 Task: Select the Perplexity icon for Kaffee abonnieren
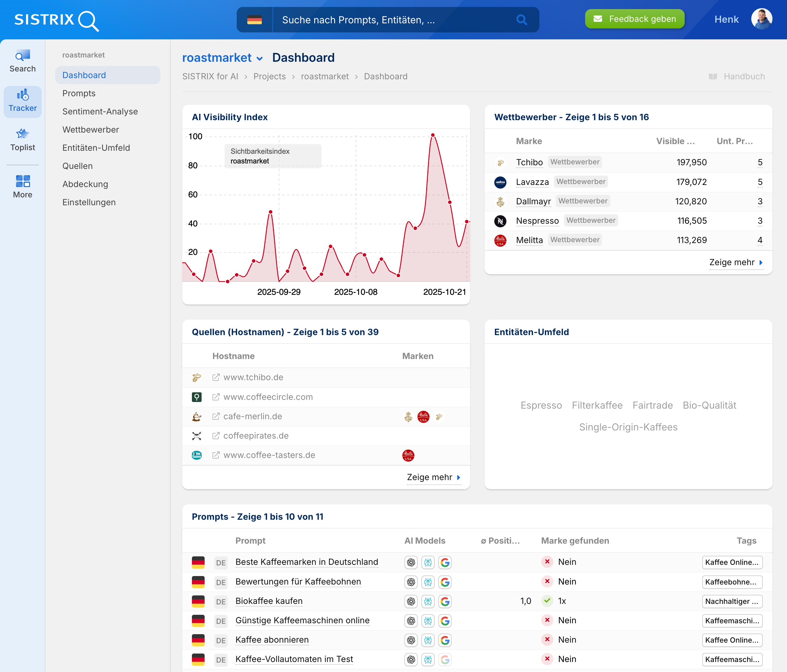pyautogui.click(x=428, y=640)
